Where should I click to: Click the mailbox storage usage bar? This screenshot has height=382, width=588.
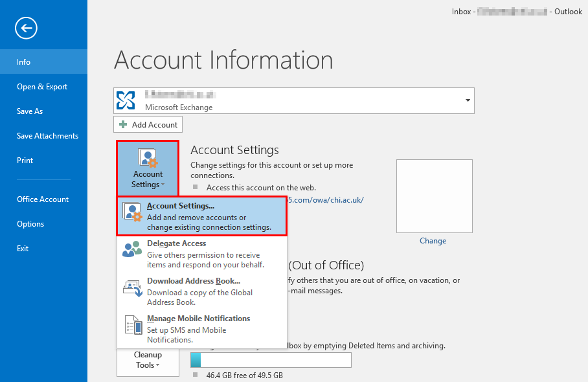[271, 360]
